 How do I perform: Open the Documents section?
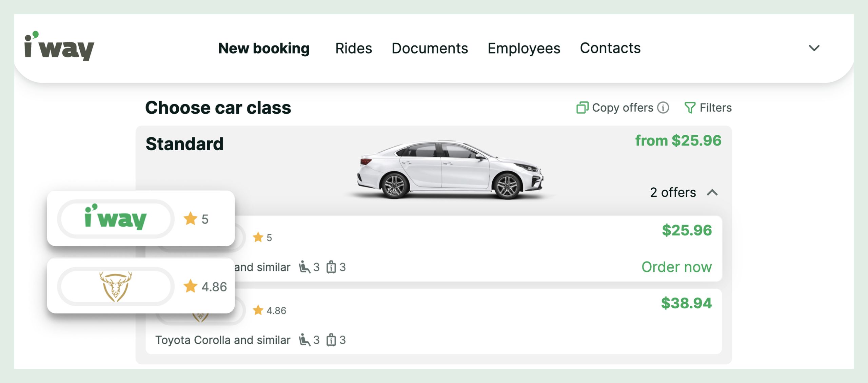(430, 48)
